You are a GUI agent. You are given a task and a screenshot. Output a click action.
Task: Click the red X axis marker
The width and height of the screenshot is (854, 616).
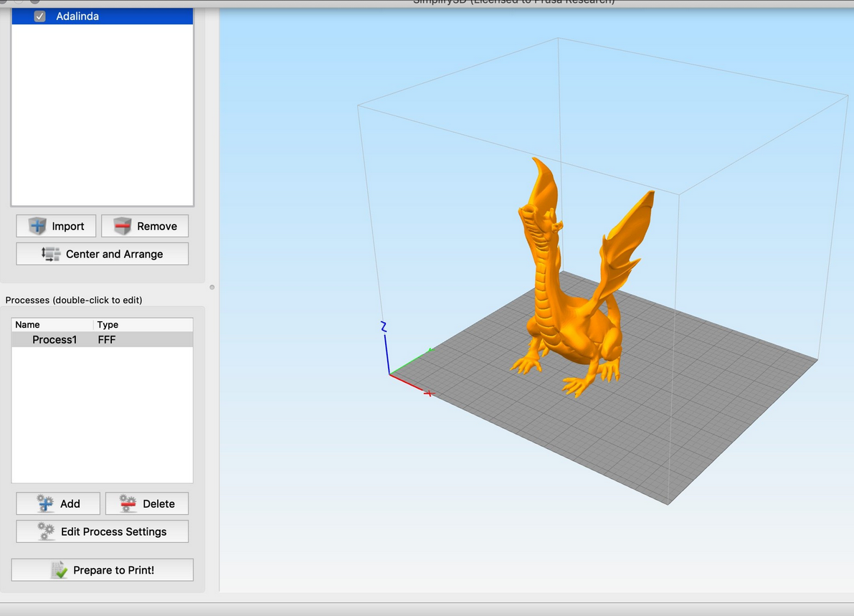click(x=429, y=393)
